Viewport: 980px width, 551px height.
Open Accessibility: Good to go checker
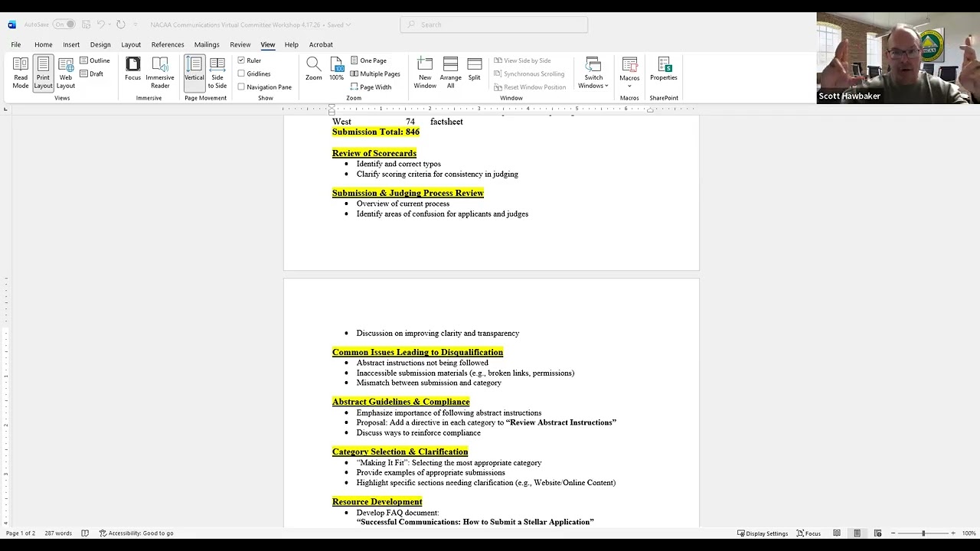point(136,533)
